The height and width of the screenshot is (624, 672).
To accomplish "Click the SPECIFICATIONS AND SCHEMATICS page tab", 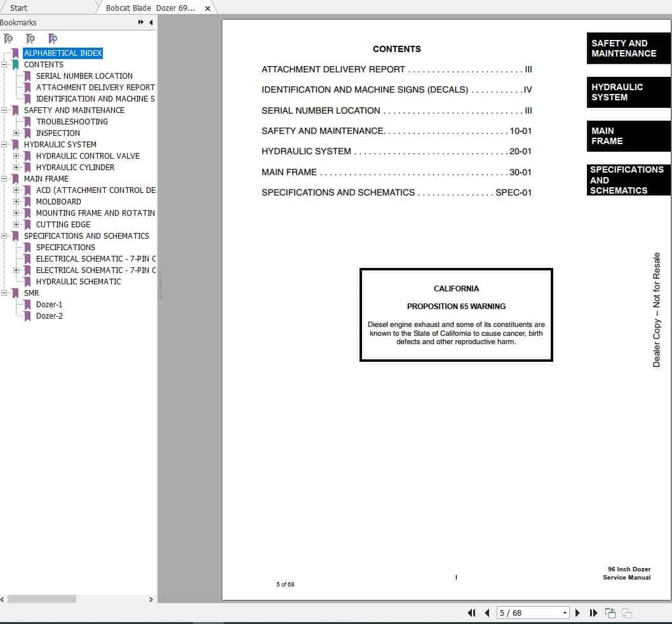I will pos(628,180).
